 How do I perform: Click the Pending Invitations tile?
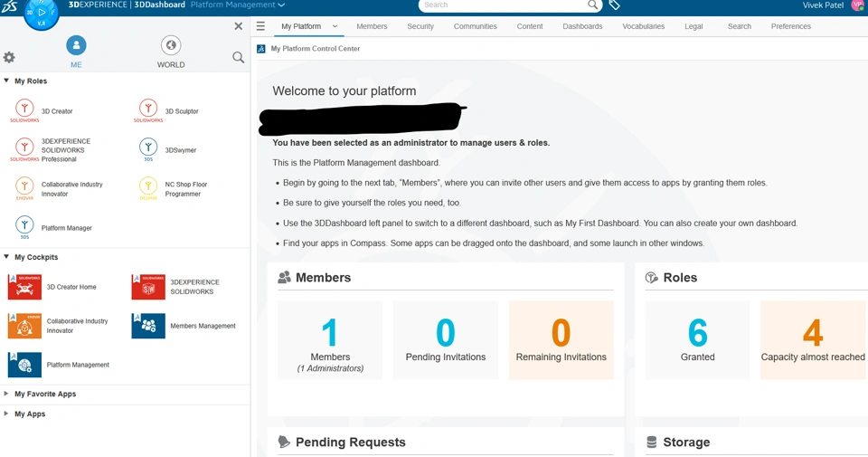(446, 340)
